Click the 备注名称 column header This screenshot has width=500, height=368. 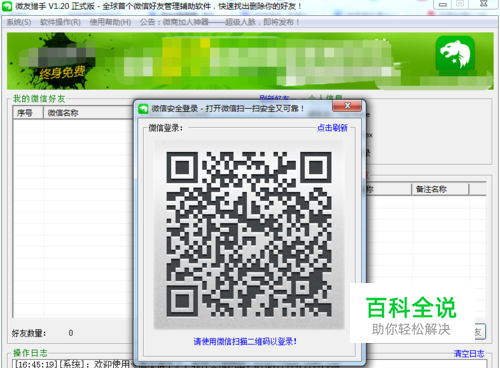coord(440,189)
